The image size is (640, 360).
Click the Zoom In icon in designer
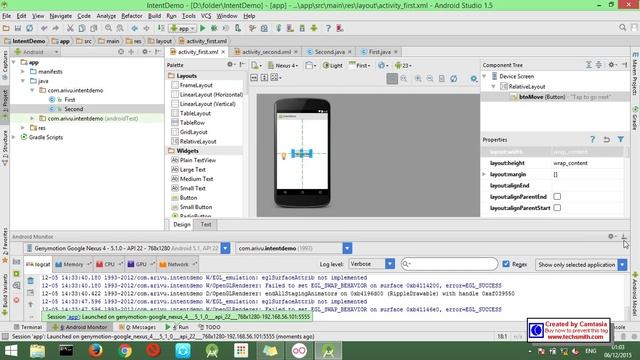click(418, 78)
